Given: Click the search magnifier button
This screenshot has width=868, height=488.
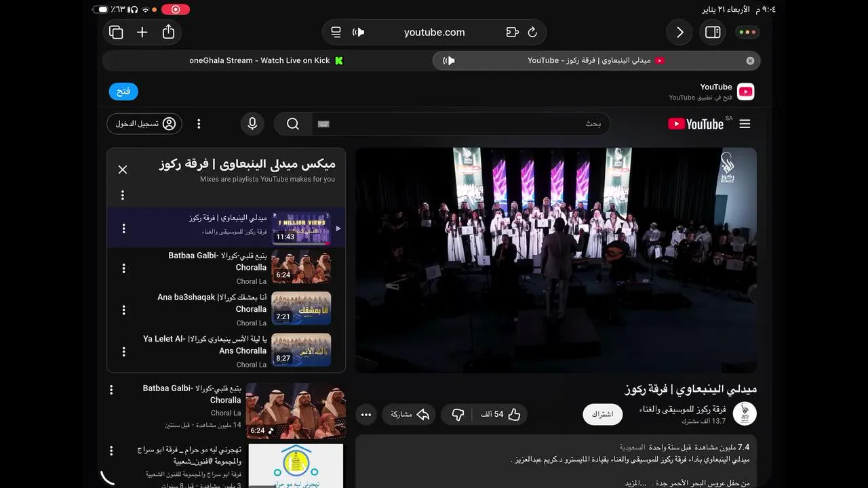Looking at the screenshot, I should pyautogui.click(x=293, y=123).
